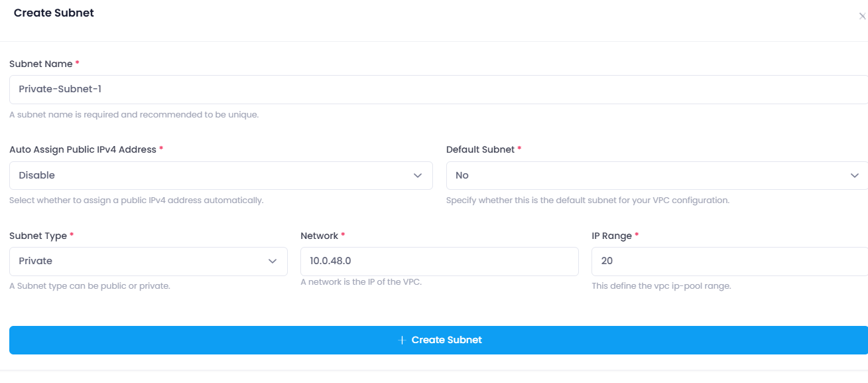Click the "Subnet Type" label

coord(38,236)
